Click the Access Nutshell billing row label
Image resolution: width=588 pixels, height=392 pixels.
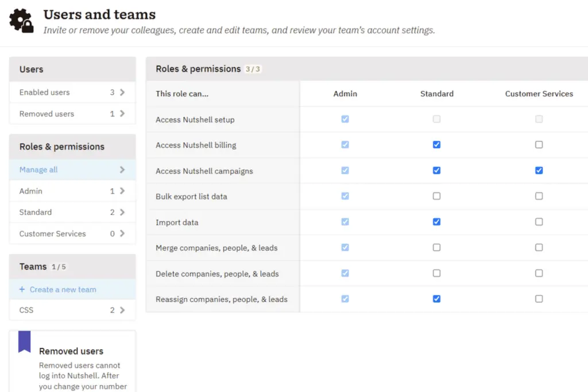[196, 145]
